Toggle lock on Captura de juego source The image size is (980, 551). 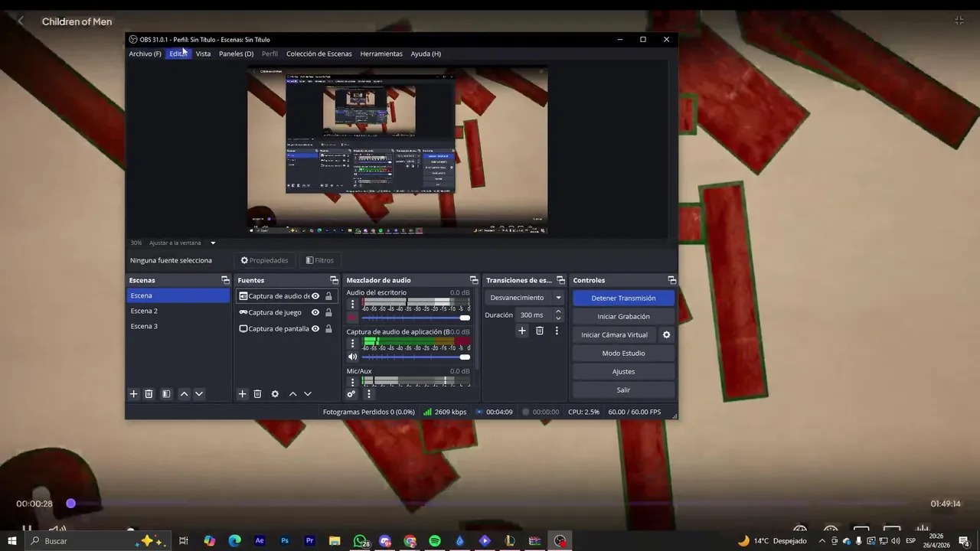[x=328, y=312]
